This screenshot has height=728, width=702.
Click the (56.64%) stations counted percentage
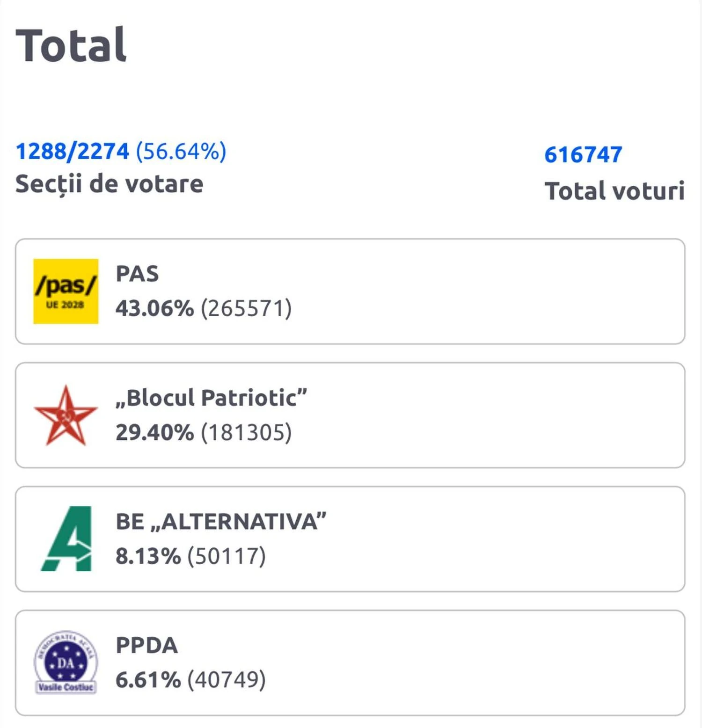click(x=181, y=151)
